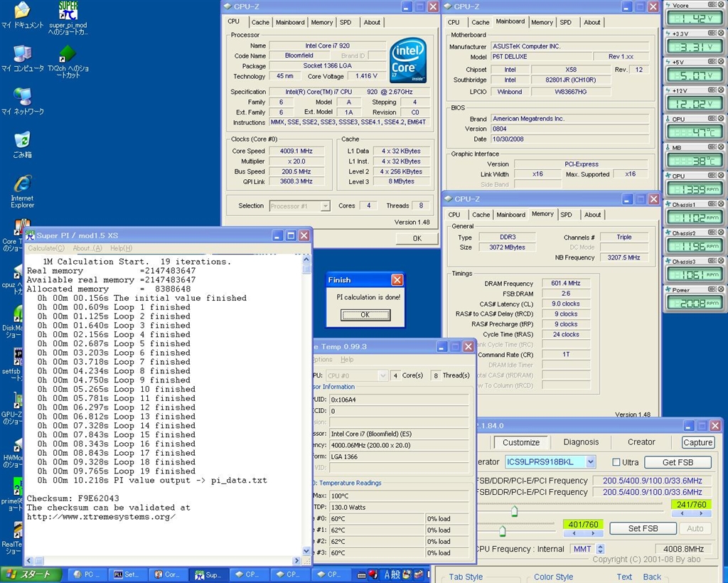Click the MMT frequency spinner arrows
The width and height of the screenshot is (728, 583).
601,549
